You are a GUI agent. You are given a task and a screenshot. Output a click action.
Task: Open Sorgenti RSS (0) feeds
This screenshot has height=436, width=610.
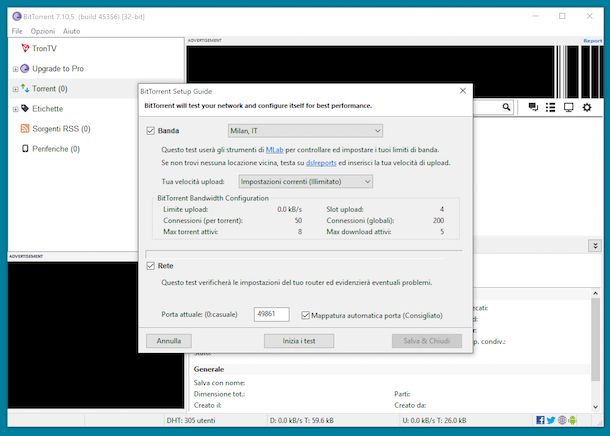tap(61, 129)
